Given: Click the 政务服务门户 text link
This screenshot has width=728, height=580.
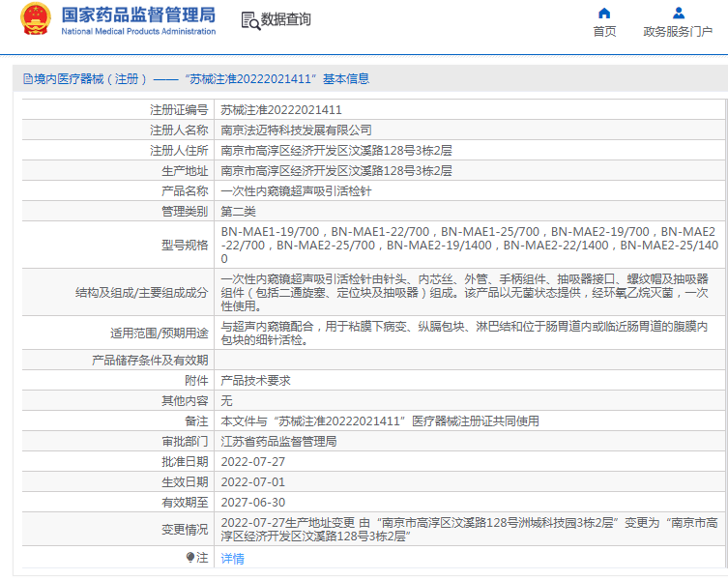Looking at the screenshot, I should click(x=678, y=32).
